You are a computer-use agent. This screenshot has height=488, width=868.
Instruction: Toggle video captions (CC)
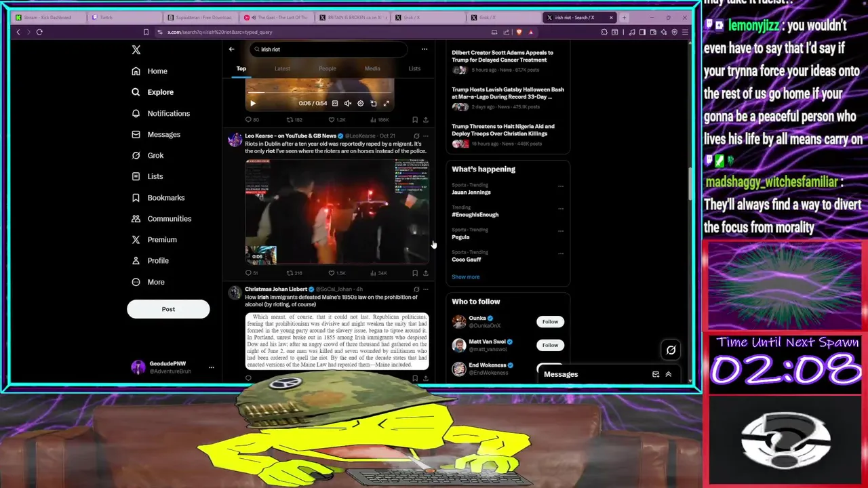pyautogui.click(x=335, y=103)
